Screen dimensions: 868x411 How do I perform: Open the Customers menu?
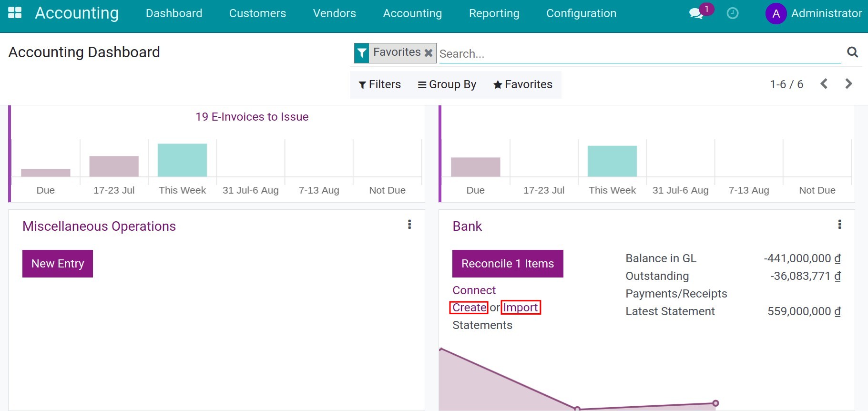pyautogui.click(x=257, y=13)
